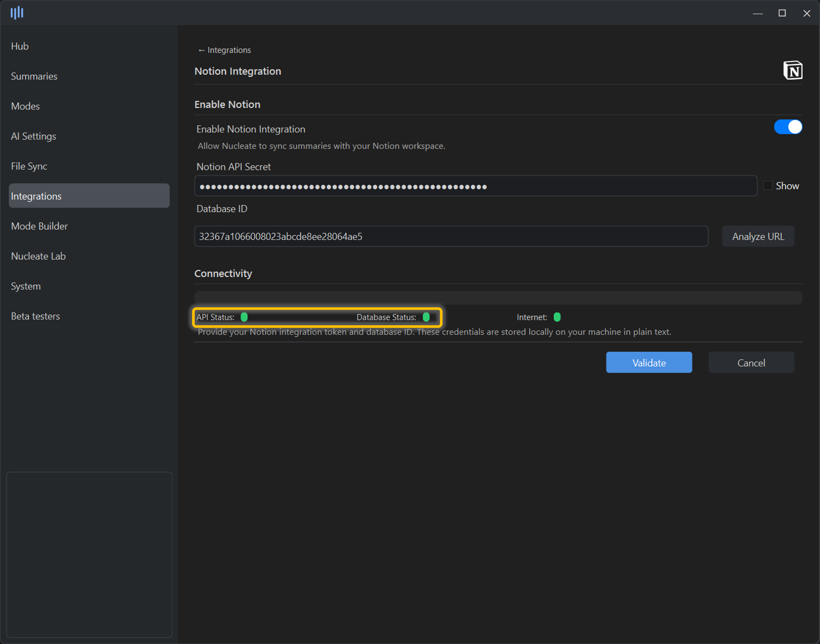The width and height of the screenshot is (820, 644).
Task: Click the Notion logo icon
Action: click(x=792, y=71)
